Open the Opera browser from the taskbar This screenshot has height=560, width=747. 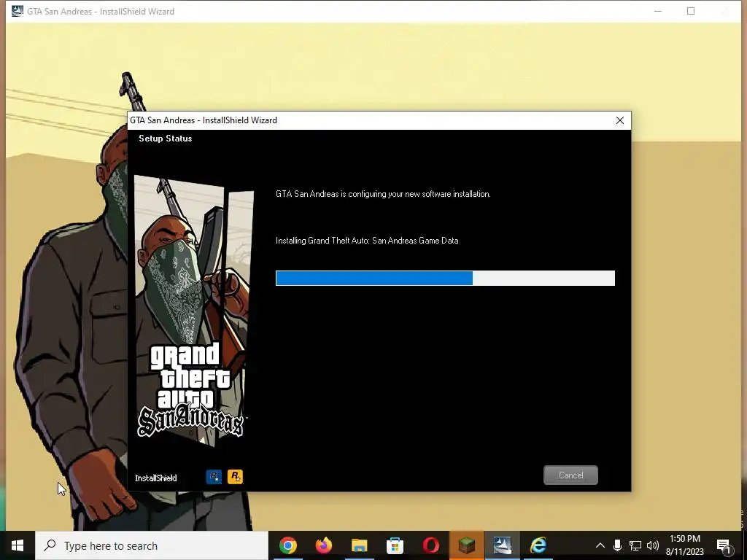click(x=430, y=545)
